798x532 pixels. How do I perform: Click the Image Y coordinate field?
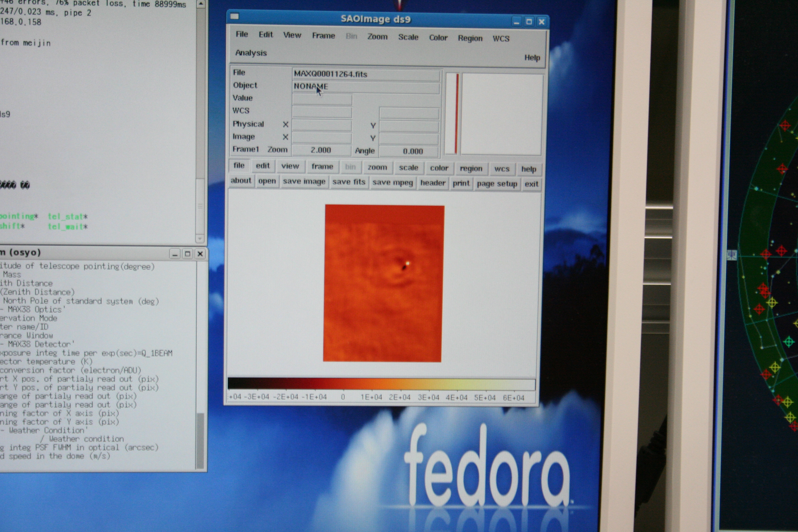point(409,139)
